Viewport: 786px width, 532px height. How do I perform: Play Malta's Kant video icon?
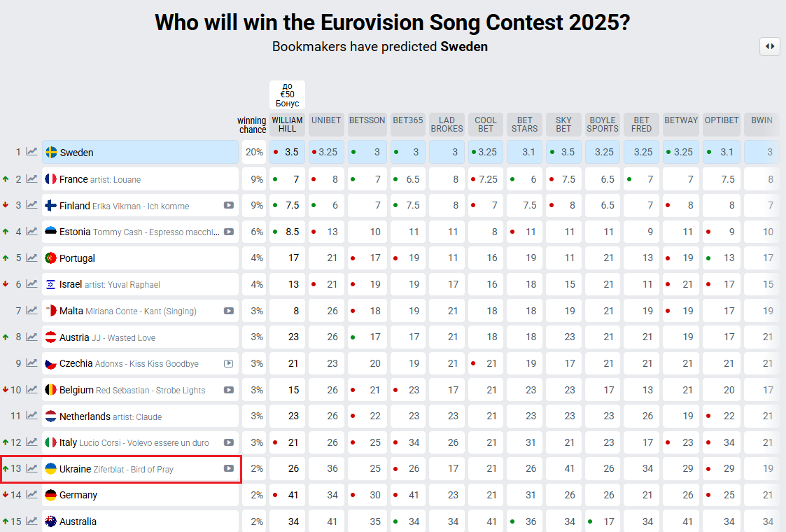click(x=229, y=311)
